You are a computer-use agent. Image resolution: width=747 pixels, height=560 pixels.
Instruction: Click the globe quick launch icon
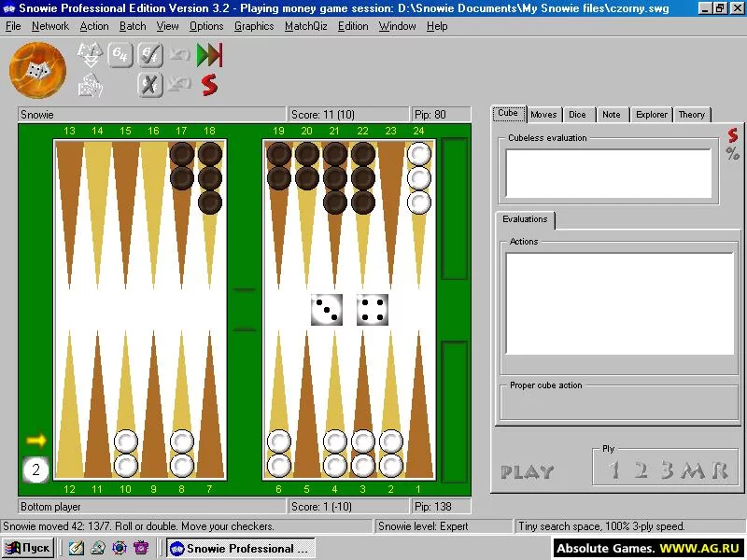tap(120, 548)
